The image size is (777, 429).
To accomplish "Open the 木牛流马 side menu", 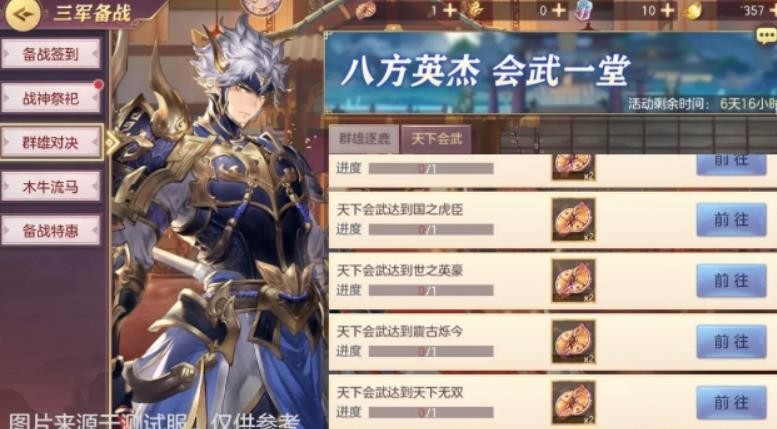I will 51,187.
